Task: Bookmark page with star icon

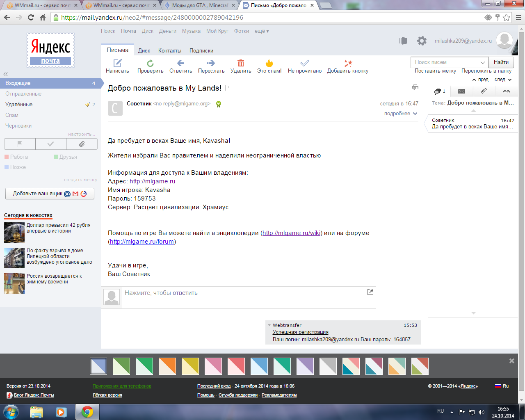Action: (x=506, y=18)
